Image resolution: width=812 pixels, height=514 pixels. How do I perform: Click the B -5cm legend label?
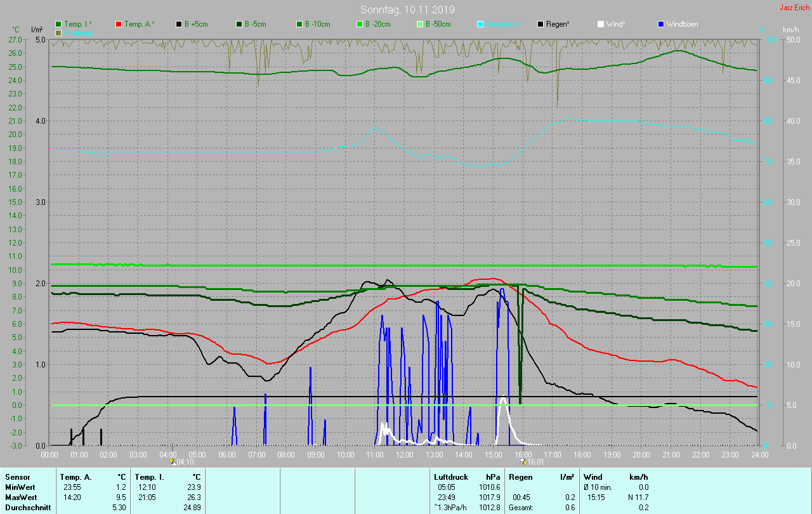point(256,24)
